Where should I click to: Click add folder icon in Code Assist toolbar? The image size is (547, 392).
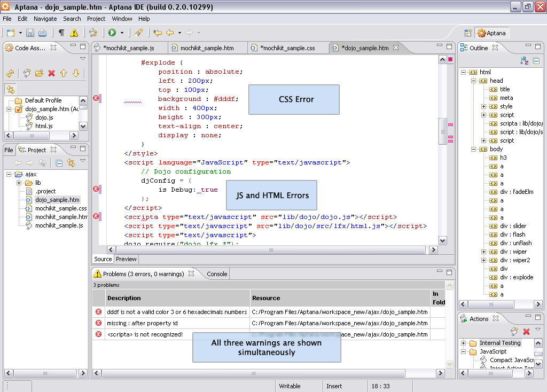40,73
